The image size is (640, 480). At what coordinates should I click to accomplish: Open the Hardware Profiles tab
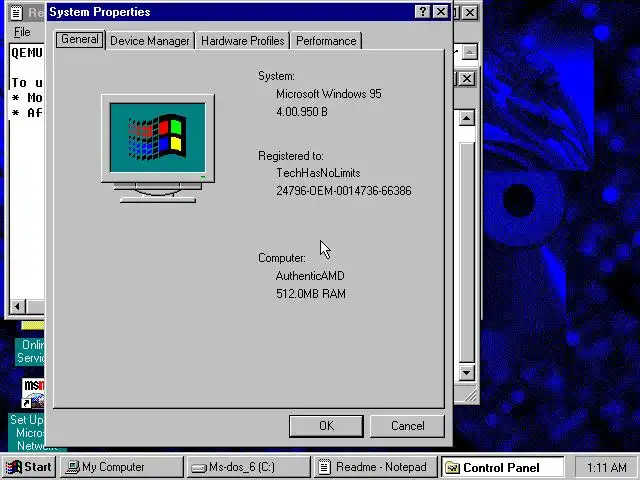[242, 41]
